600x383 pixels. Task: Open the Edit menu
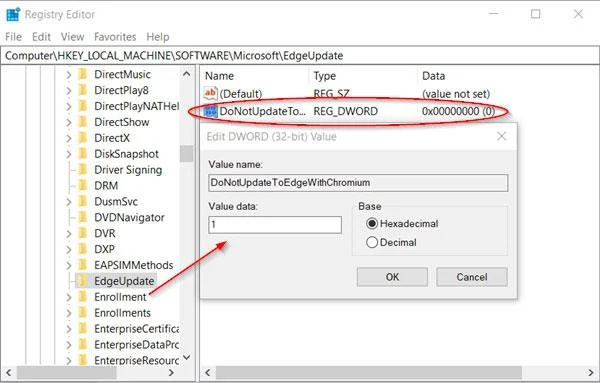[41, 37]
